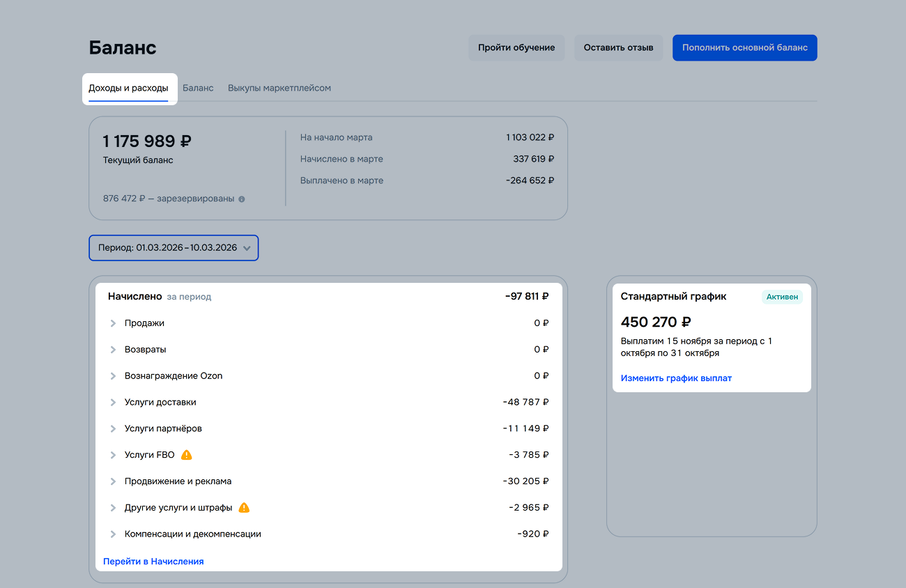Expand Компенсации и декомпенсации row
This screenshot has width=906, height=588.
[x=113, y=534]
